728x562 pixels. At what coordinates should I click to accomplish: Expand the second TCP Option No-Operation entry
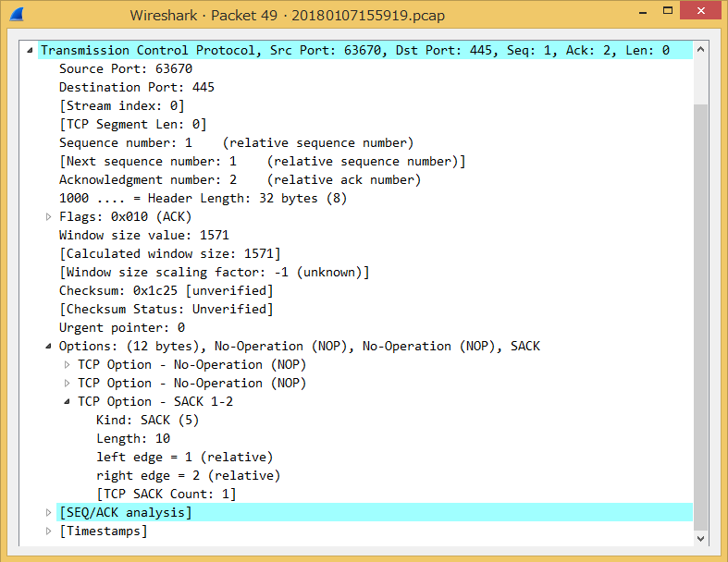pos(68,384)
